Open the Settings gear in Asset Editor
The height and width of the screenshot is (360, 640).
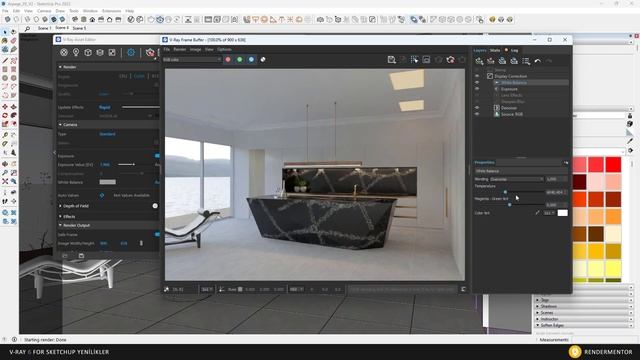(x=131, y=53)
